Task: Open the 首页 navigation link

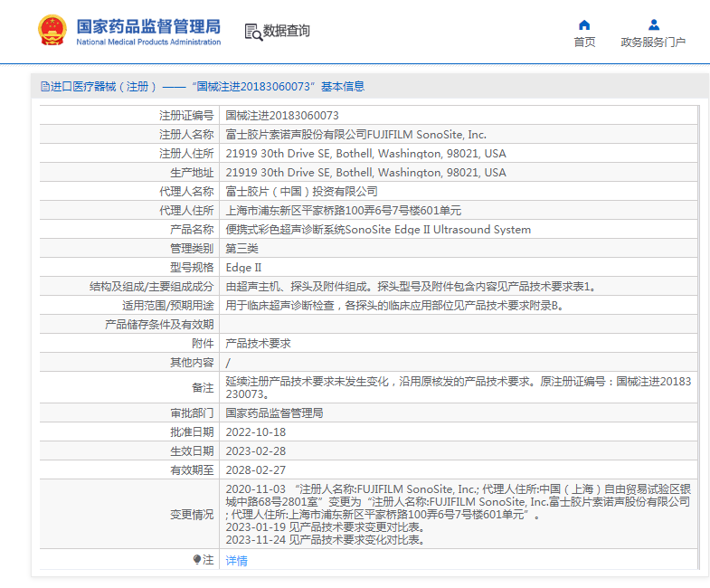Action: point(584,42)
